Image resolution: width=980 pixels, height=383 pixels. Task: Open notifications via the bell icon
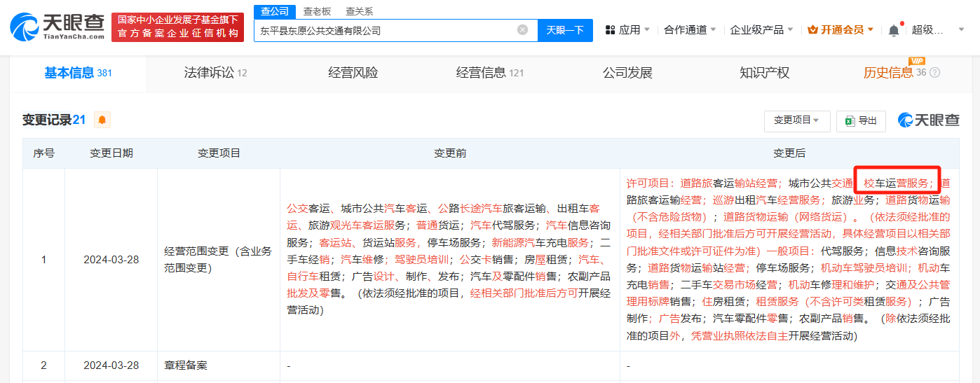[893, 30]
